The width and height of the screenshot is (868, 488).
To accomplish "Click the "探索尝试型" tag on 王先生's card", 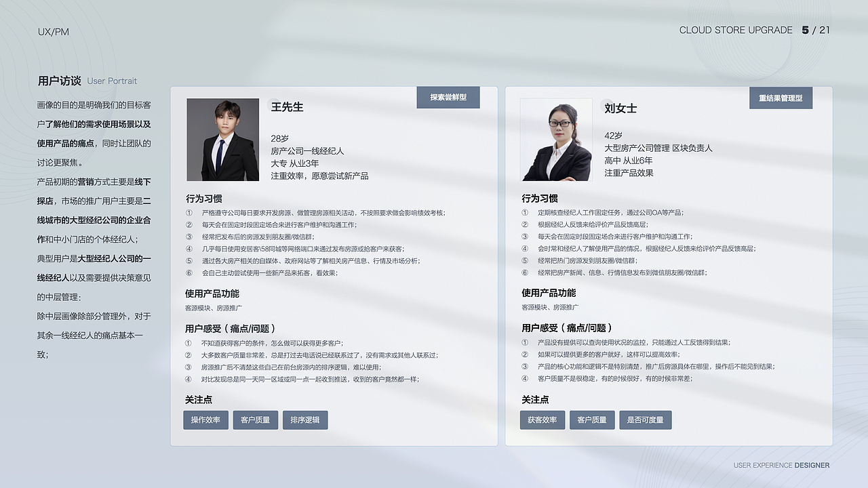I will tap(448, 98).
